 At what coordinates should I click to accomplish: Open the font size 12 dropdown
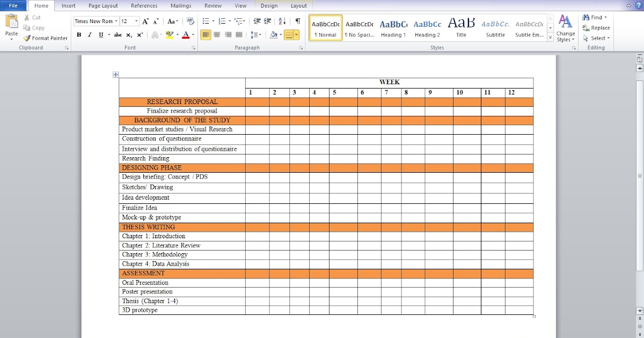(x=136, y=21)
